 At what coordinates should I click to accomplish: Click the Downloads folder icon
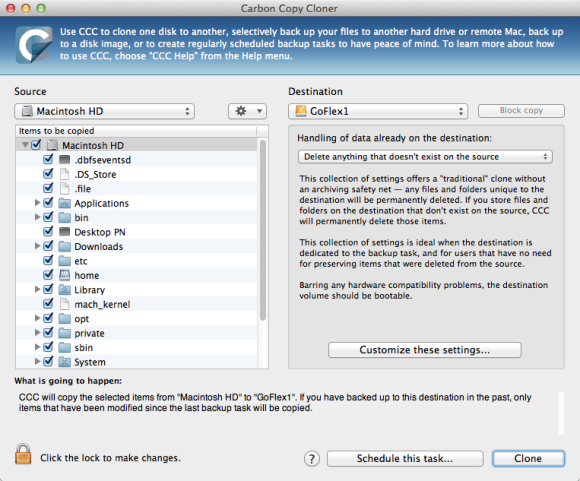[64, 246]
